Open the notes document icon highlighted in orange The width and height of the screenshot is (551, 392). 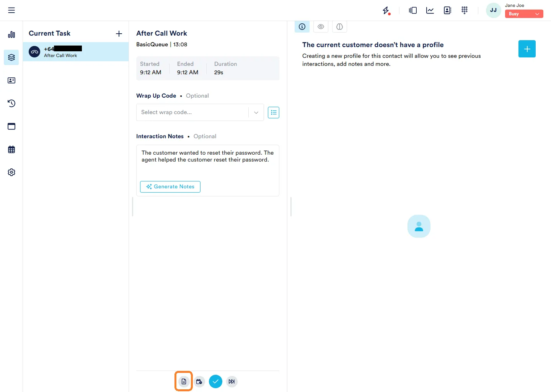pos(184,381)
